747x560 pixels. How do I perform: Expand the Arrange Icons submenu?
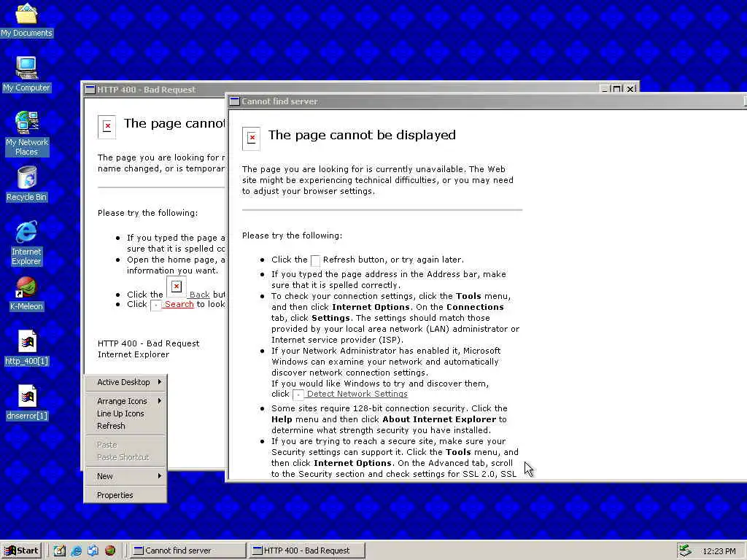tap(125, 401)
